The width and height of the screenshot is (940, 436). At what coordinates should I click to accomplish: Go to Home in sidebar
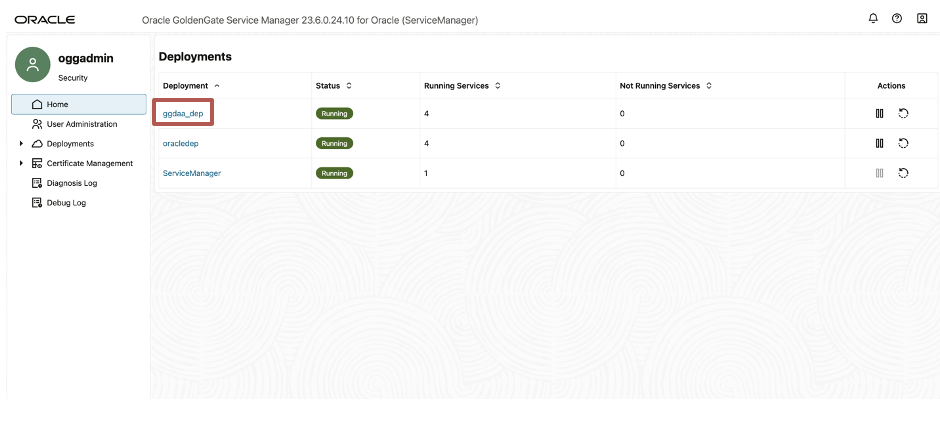coord(79,104)
